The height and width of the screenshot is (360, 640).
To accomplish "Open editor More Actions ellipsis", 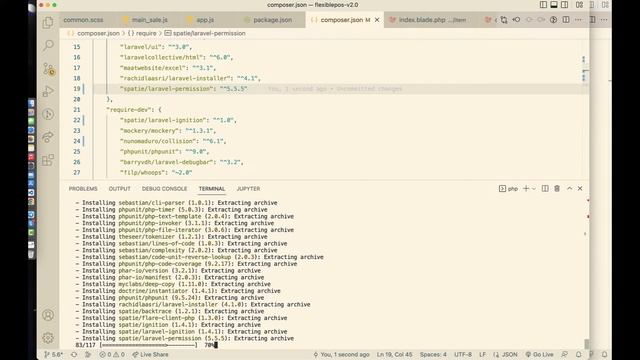I will coord(578,20).
